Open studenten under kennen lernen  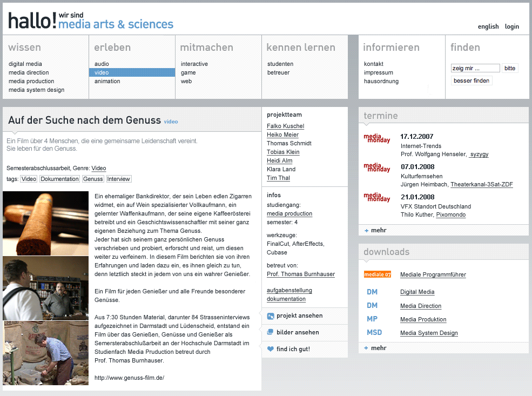click(280, 64)
